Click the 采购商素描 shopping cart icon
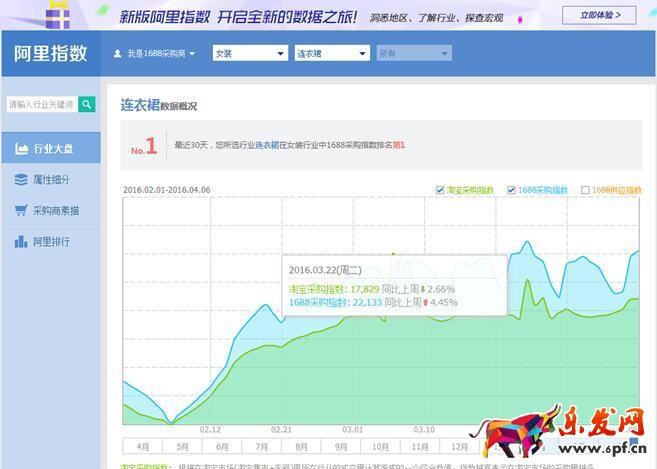This screenshot has height=469, width=657. tap(21, 211)
